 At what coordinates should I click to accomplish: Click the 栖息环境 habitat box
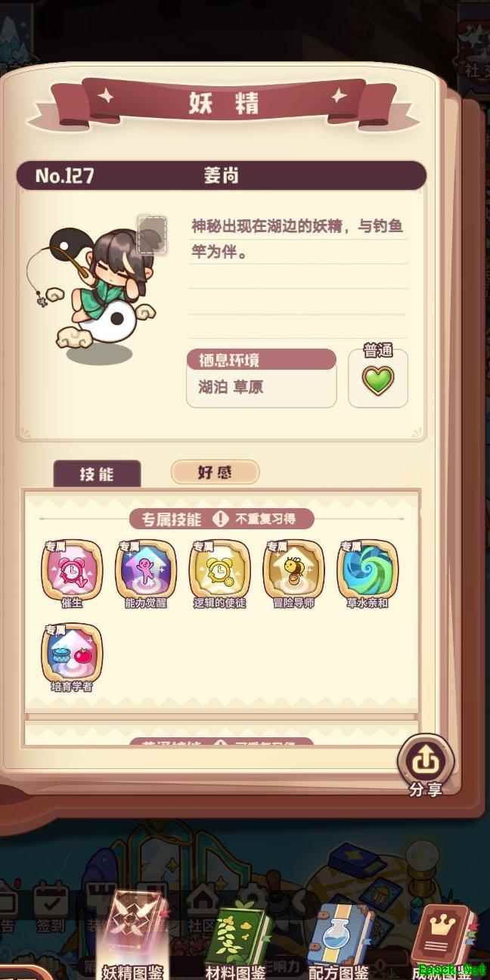[262, 378]
